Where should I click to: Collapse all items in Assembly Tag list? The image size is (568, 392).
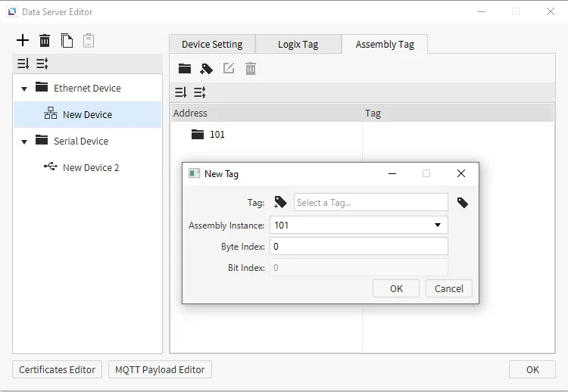click(x=200, y=92)
